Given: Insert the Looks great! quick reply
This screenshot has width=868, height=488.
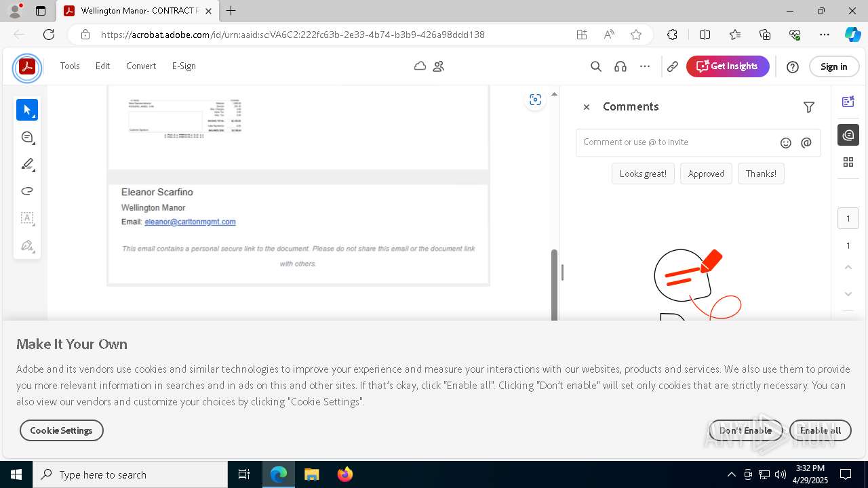Looking at the screenshot, I should tap(643, 174).
